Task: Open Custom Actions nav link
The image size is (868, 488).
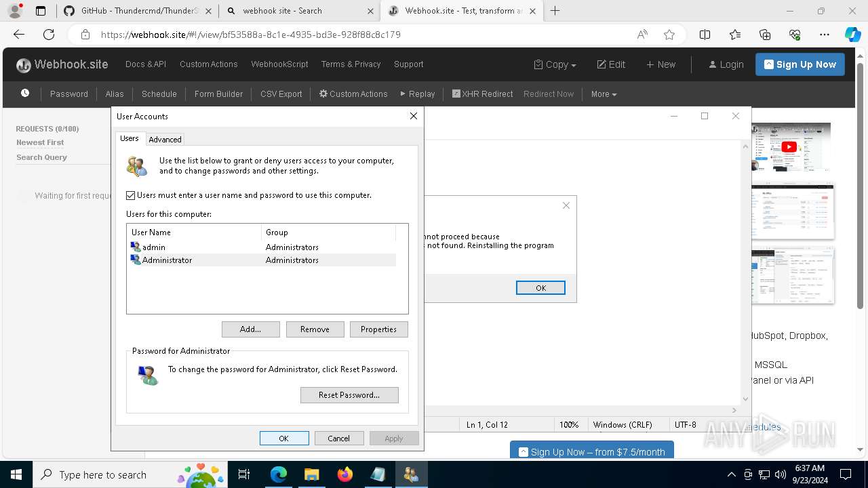Action: (x=209, y=64)
